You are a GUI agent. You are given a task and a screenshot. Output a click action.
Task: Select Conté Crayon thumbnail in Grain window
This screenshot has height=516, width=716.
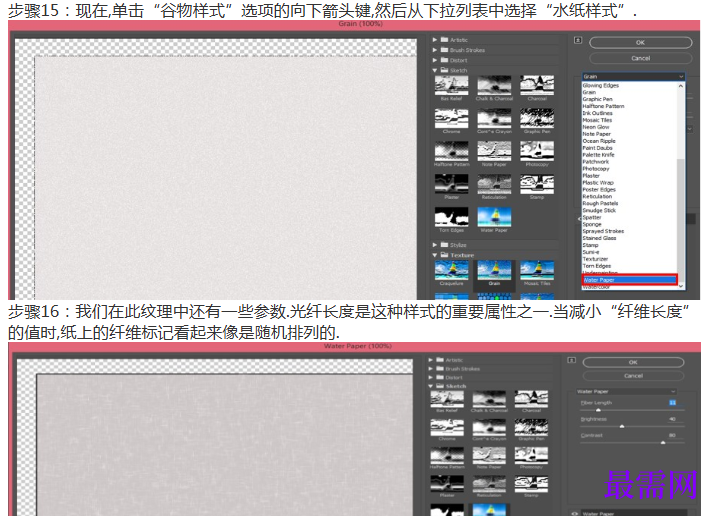[x=494, y=118]
